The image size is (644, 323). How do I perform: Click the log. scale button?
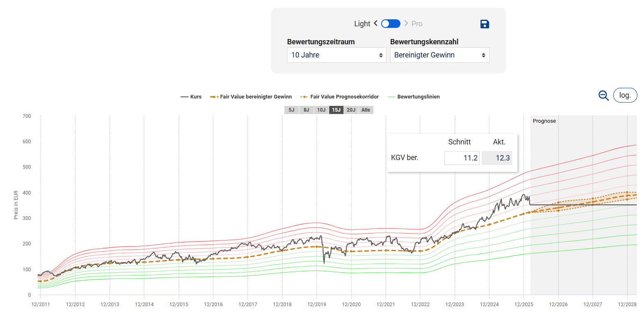(x=625, y=95)
